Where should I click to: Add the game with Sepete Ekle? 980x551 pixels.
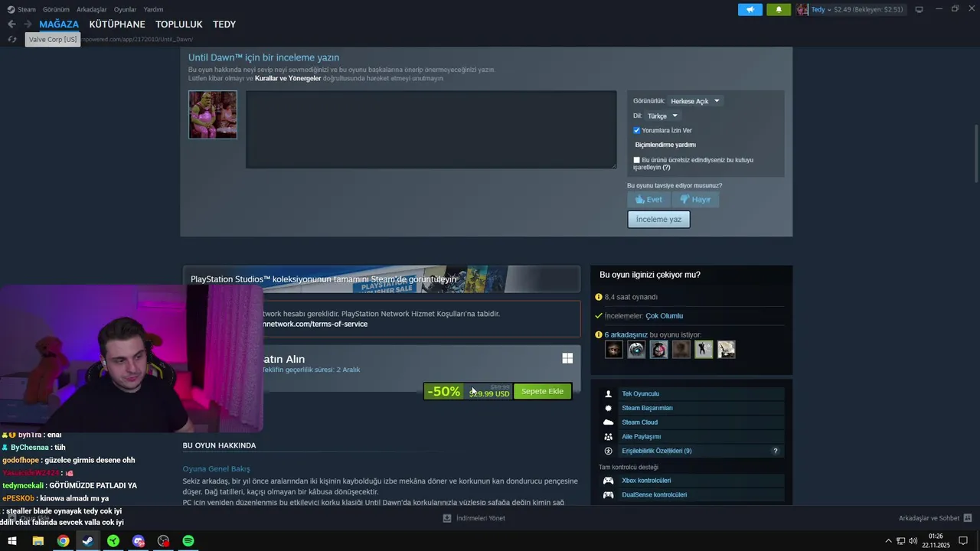542,391
